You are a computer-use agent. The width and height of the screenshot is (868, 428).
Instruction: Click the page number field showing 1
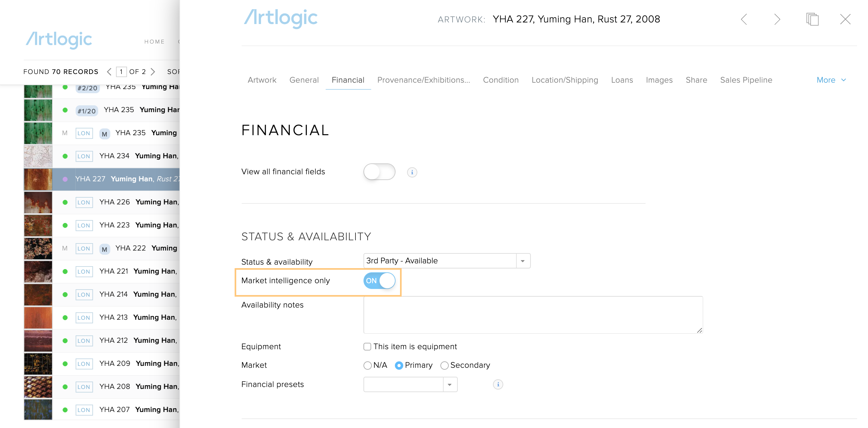pos(121,72)
